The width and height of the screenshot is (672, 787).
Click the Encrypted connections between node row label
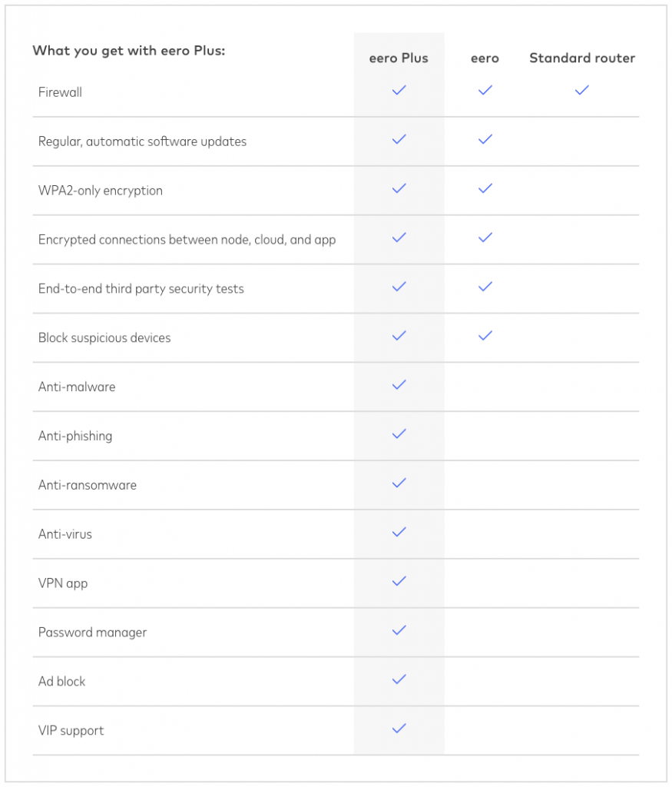click(187, 240)
